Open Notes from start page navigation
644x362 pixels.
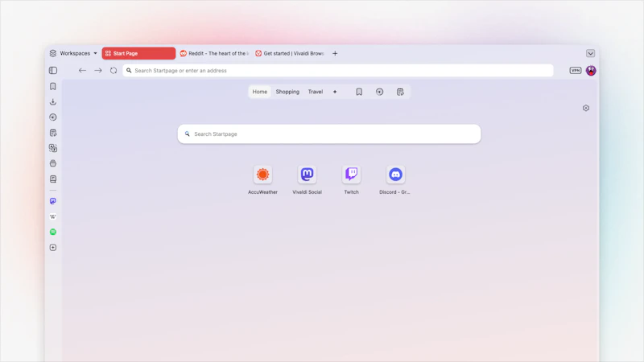click(x=400, y=92)
